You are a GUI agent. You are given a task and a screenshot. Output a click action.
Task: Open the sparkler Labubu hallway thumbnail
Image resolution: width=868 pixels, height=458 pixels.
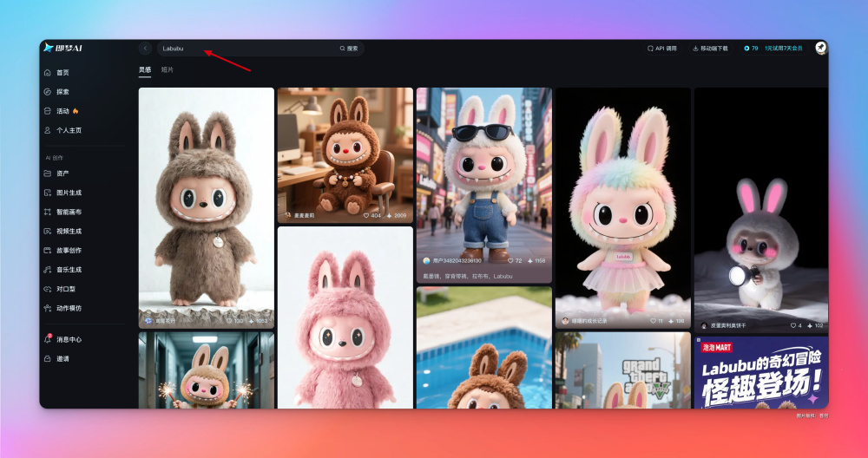pyautogui.click(x=207, y=370)
